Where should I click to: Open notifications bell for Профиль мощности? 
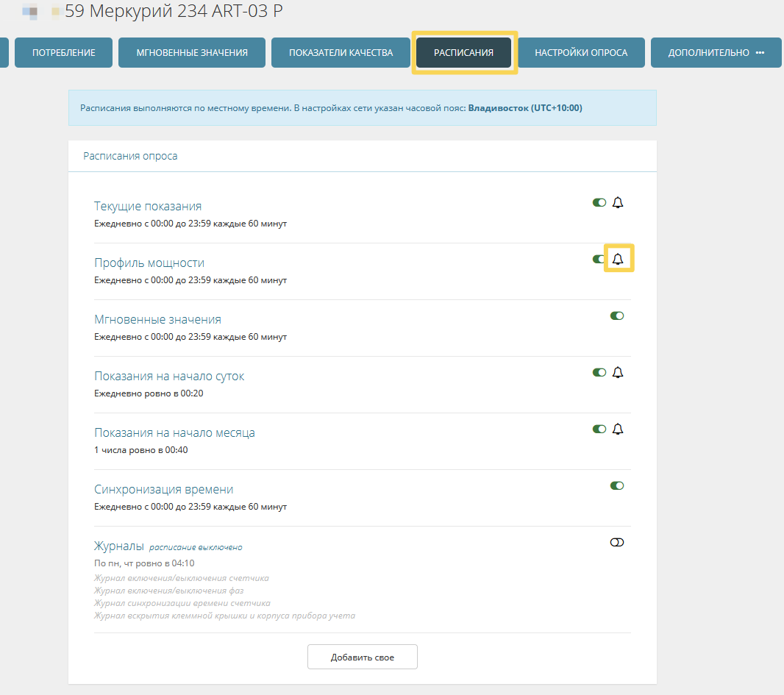coord(618,259)
